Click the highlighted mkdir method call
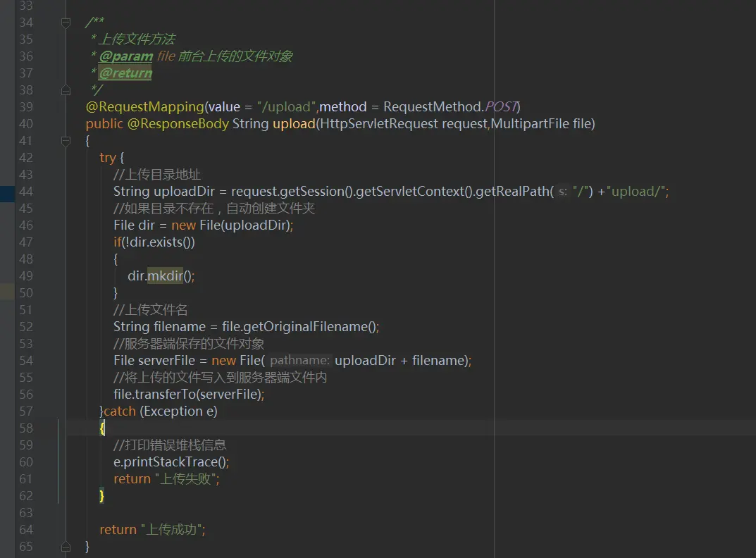This screenshot has height=558, width=756. tap(165, 276)
